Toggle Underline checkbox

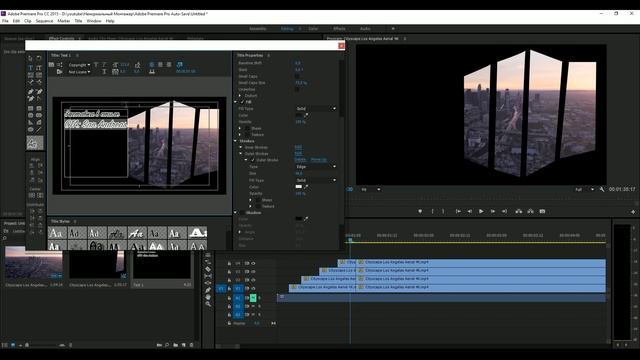tap(297, 89)
